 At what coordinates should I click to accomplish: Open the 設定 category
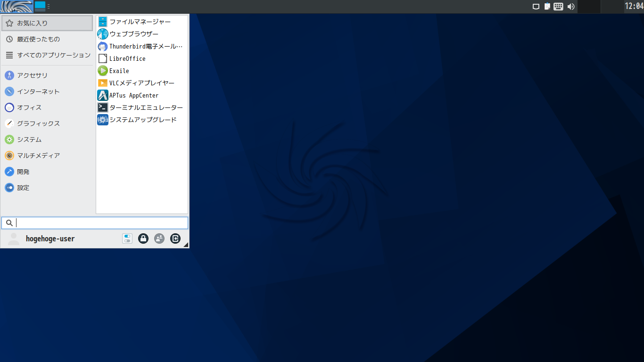(x=47, y=188)
